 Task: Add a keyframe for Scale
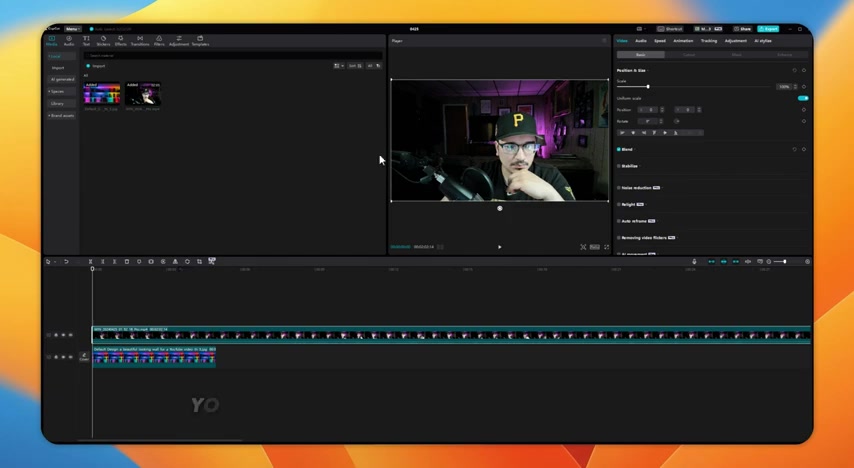pyautogui.click(x=804, y=87)
